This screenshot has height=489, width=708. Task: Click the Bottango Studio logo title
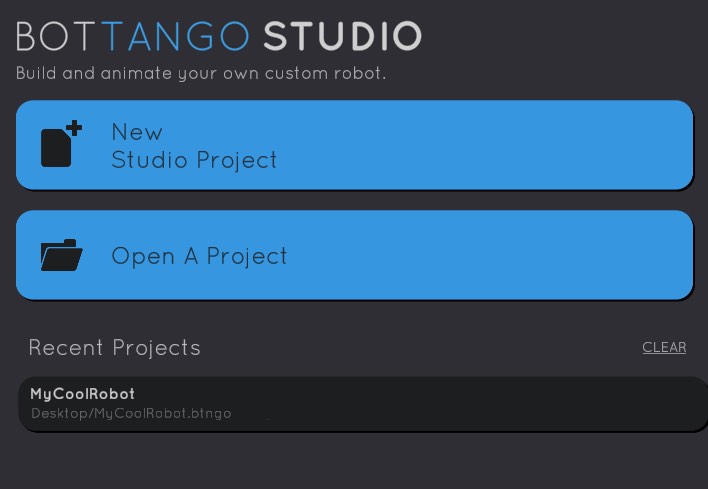[218, 36]
